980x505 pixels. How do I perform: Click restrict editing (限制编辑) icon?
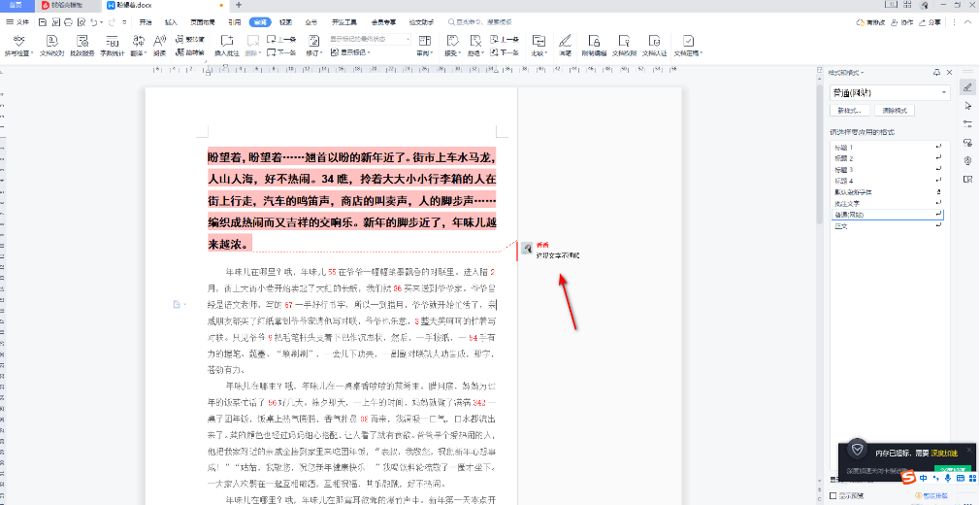(595, 42)
